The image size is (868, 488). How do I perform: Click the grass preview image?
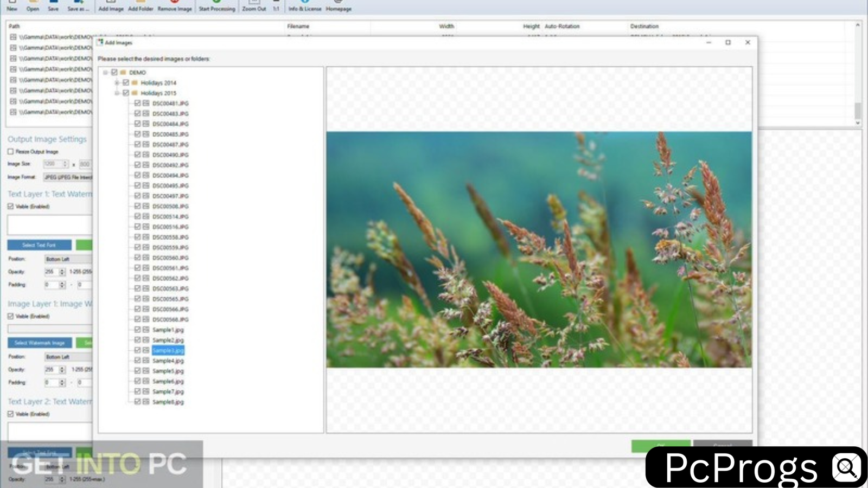539,249
